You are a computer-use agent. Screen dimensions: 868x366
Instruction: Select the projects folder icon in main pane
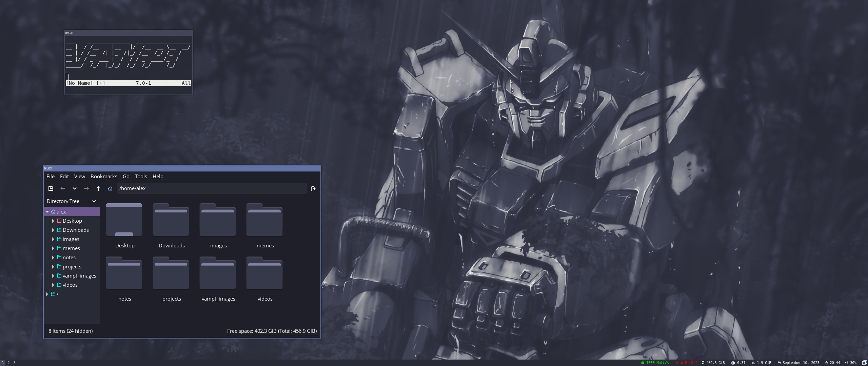[171, 273]
